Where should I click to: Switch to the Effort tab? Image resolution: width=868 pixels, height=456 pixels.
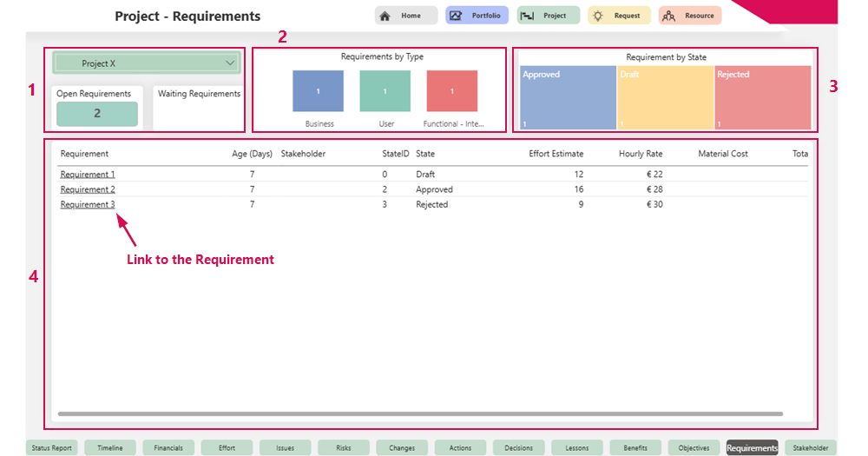[x=227, y=447]
